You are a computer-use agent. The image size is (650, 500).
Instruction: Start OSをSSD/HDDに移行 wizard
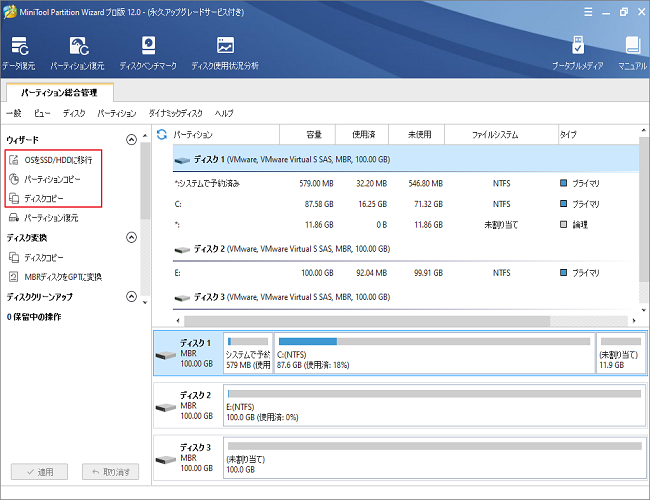[51, 160]
